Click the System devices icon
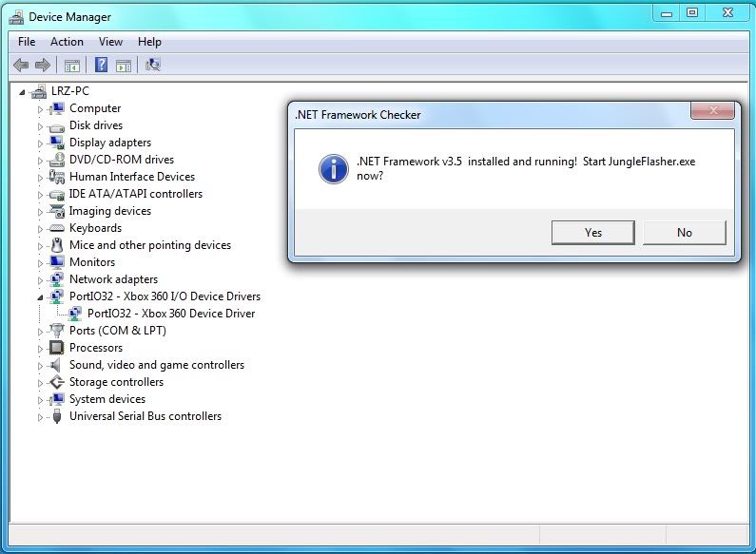Screen dimensions: 756x554 pos(57,399)
